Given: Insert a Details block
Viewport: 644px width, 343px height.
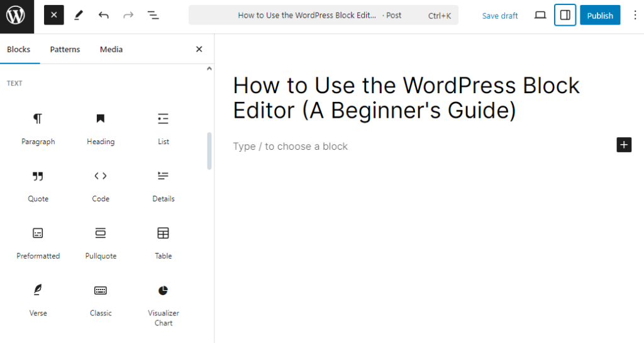Looking at the screenshot, I should point(163,186).
